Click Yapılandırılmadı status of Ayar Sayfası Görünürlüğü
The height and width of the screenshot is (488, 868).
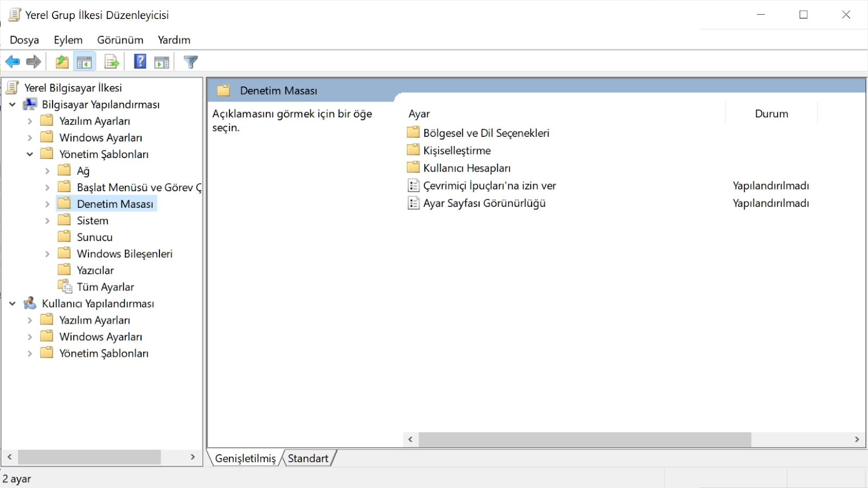pyautogui.click(x=771, y=203)
